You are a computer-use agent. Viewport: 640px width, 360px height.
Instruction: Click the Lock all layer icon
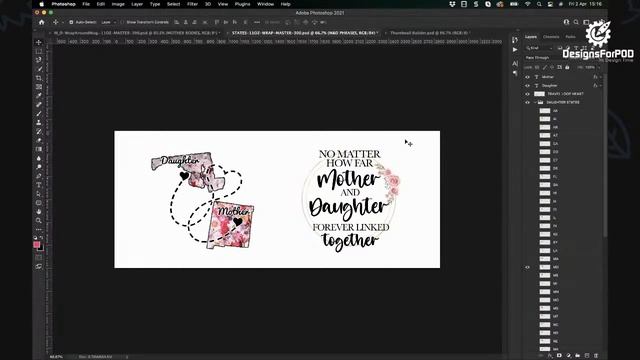click(567, 67)
